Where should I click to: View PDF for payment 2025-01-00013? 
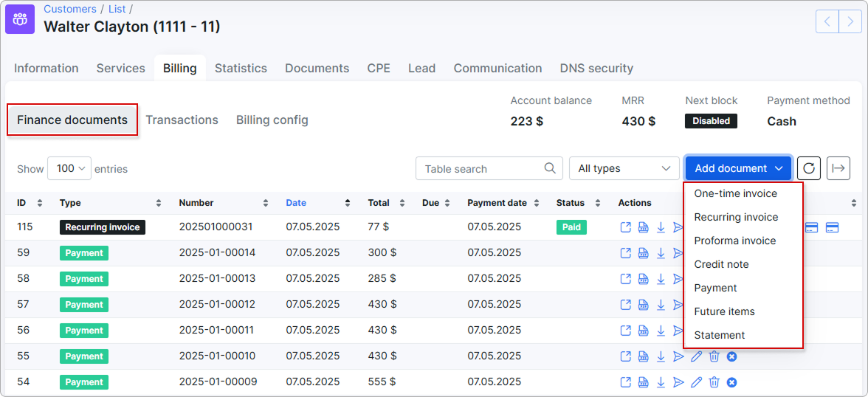pos(644,278)
